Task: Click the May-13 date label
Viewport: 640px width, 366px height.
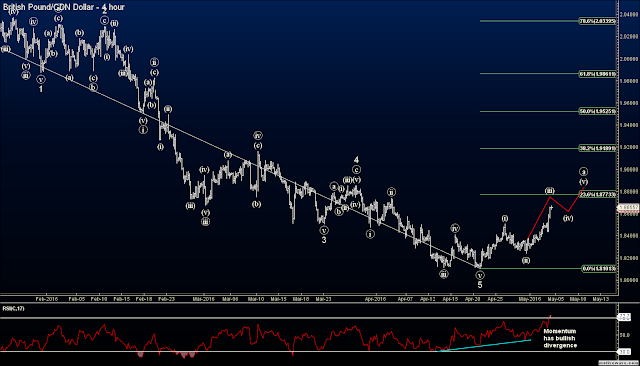Action: coord(600,299)
